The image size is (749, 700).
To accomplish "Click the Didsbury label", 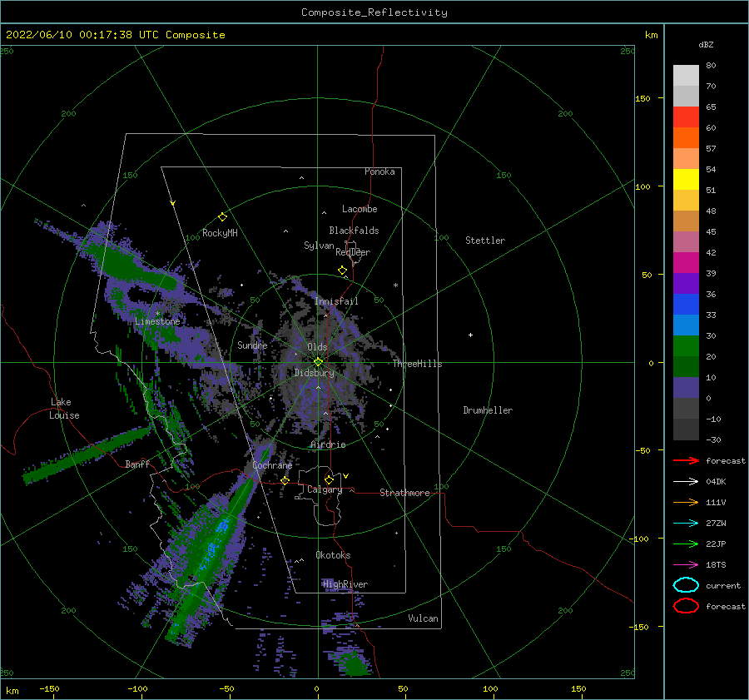I will 314,373.
